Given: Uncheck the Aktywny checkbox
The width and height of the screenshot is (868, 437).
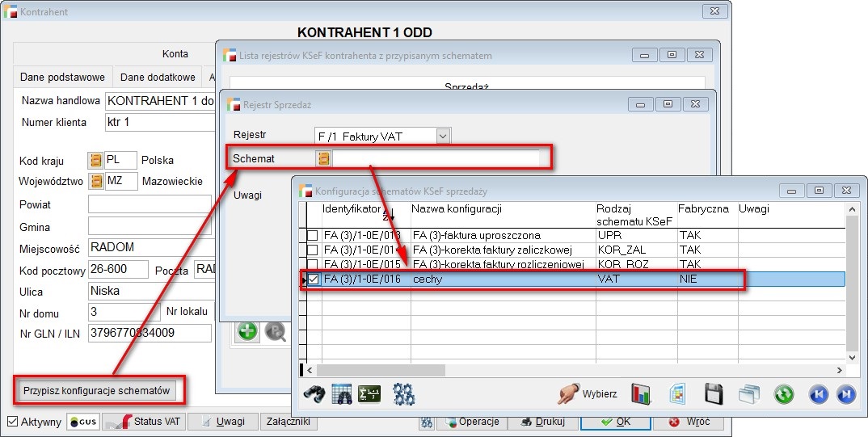Looking at the screenshot, I should pos(12,422).
